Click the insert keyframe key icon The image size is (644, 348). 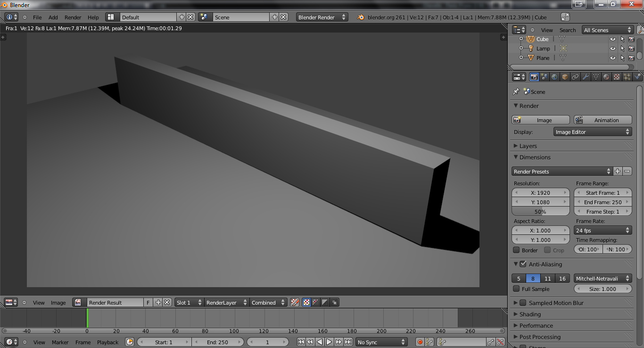(x=491, y=342)
